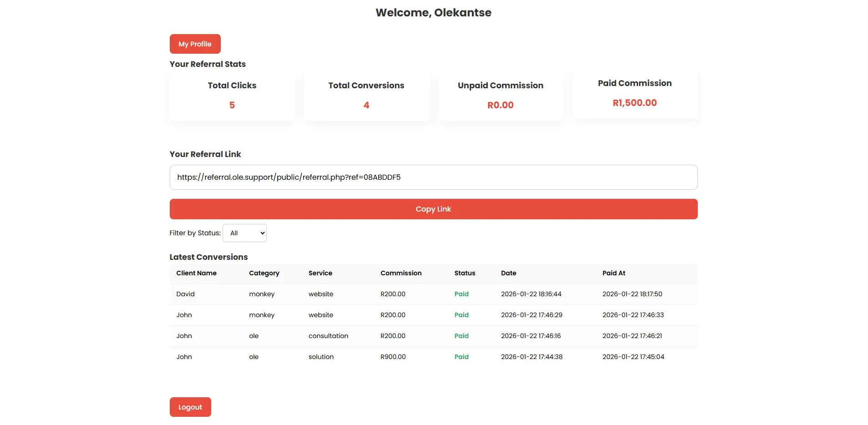Click the Client Name column header
Image resolution: width=868 pixels, height=425 pixels.
196,273
